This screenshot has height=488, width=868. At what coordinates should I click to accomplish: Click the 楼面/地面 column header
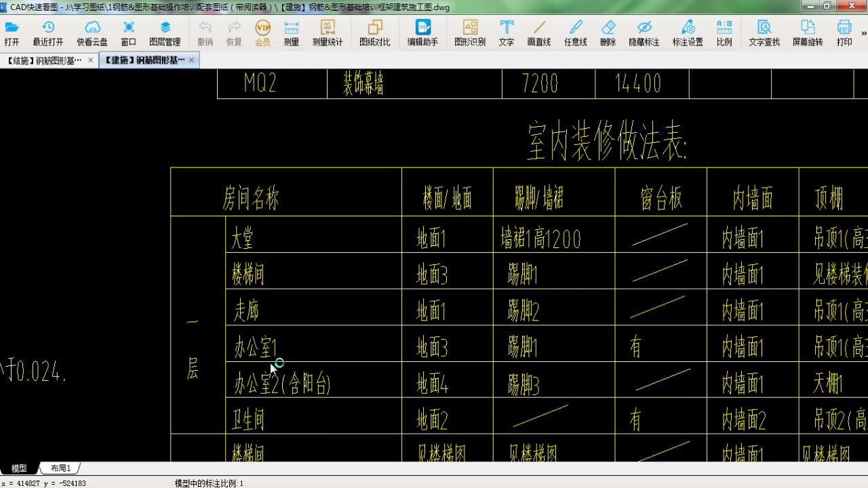click(x=448, y=199)
